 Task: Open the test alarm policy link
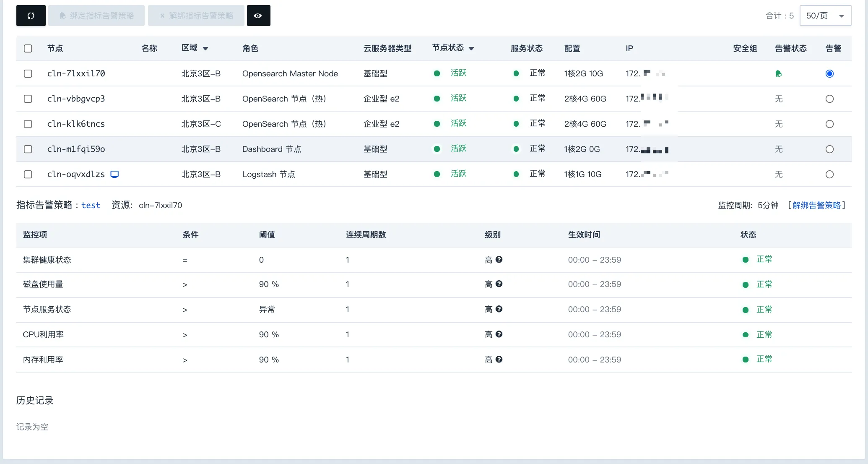tap(91, 205)
